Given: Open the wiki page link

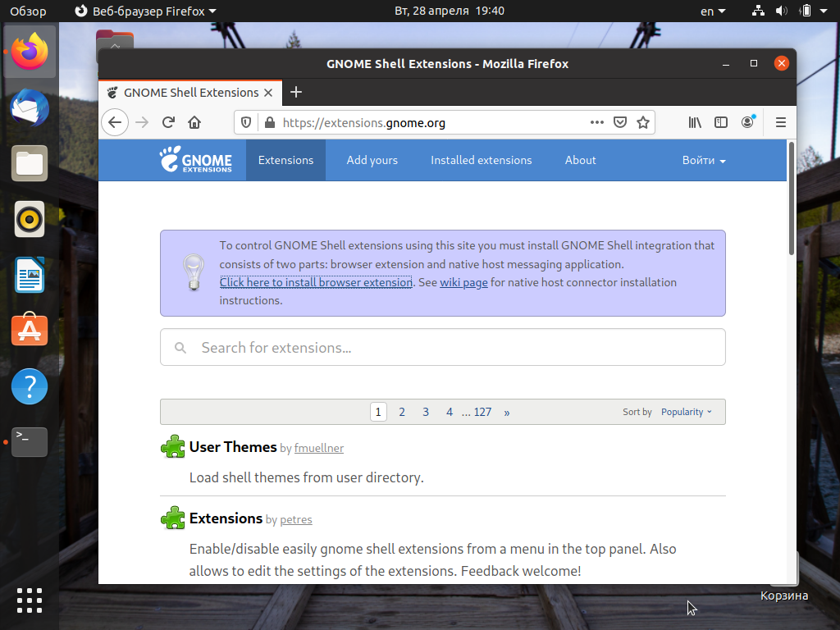Looking at the screenshot, I should (464, 282).
